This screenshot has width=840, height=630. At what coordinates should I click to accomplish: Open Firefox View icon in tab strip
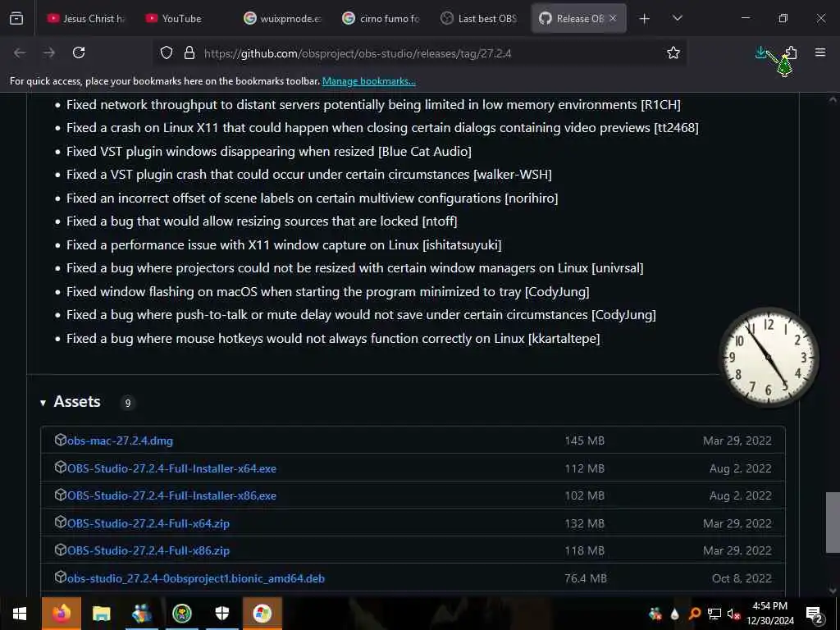(16, 18)
